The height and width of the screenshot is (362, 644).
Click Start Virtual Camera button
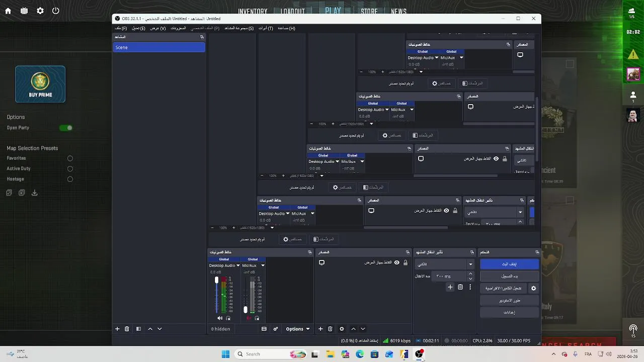coord(504,288)
